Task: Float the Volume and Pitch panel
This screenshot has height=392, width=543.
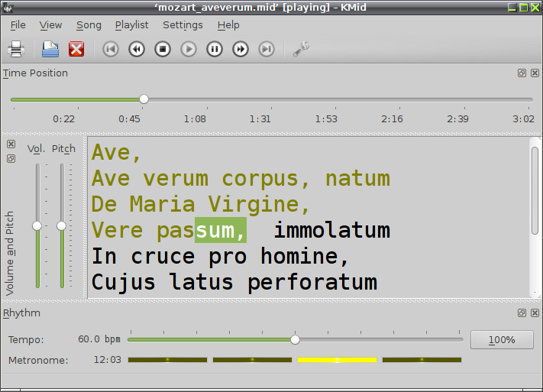Action: pos(11,158)
